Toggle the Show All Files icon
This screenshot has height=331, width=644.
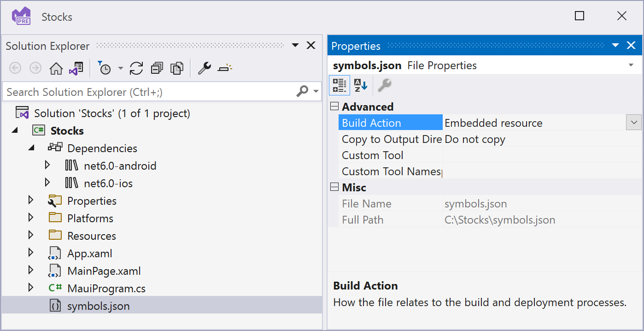177,69
